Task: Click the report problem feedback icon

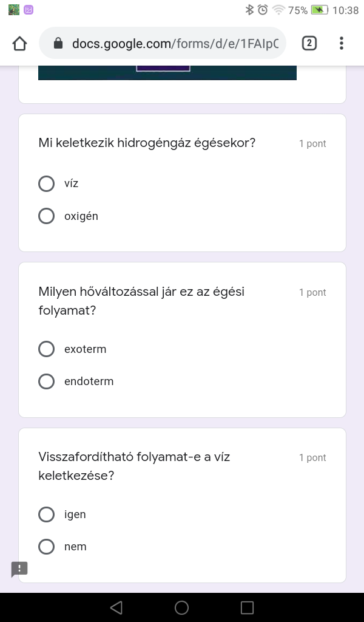Action: coord(19,569)
